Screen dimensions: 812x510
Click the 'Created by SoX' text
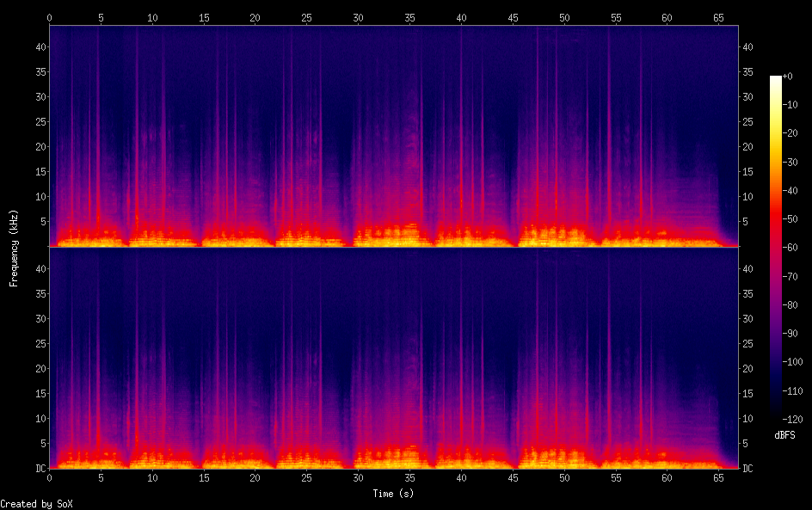click(36, 504)
